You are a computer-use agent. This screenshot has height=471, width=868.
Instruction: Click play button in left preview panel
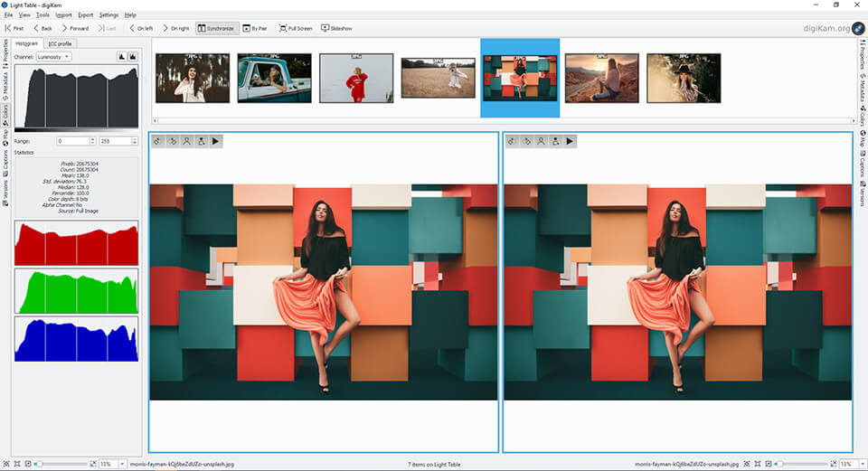click(215, 141)
